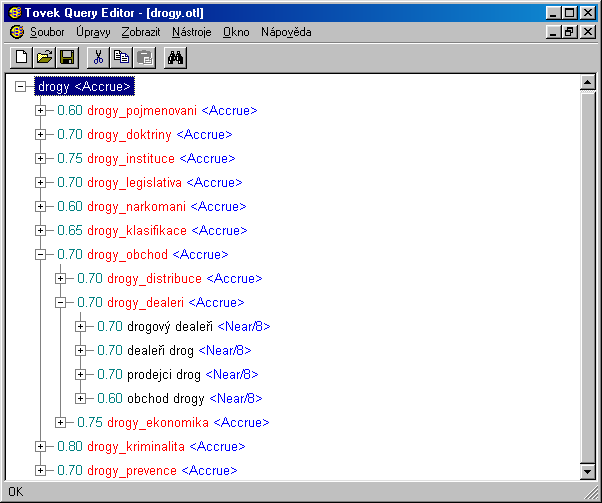
Task: Save the query with the floppy disk icon
Action: [x=67, y=58]
